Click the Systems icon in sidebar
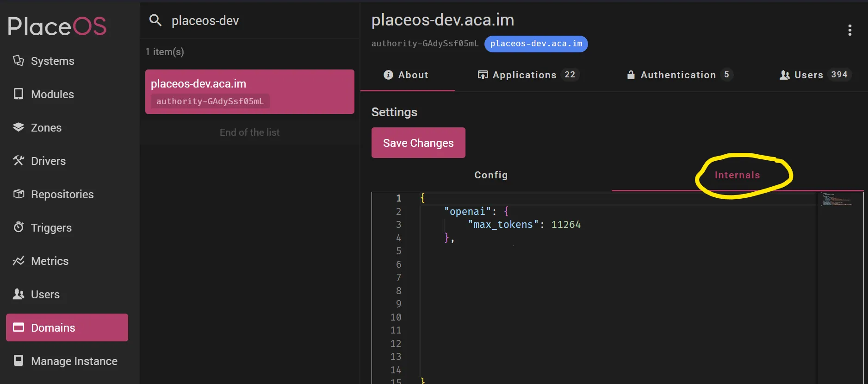868x384 pixels. [x=19, y=61]
